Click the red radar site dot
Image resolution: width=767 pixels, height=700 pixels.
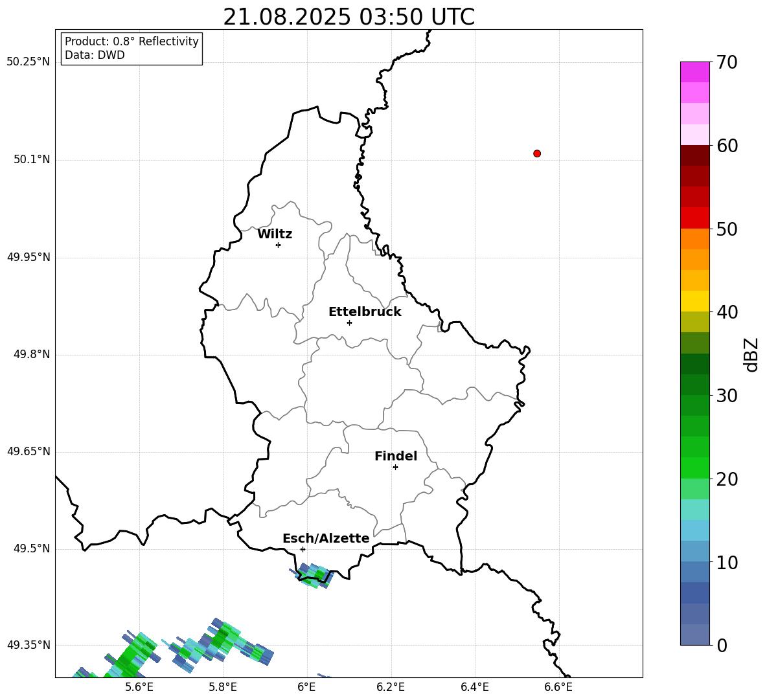(x=537, y=153)
